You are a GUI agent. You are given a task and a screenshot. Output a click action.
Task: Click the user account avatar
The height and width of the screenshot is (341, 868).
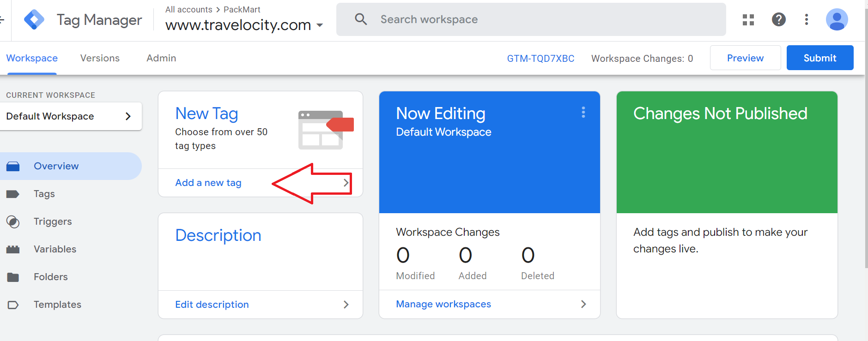837,19
